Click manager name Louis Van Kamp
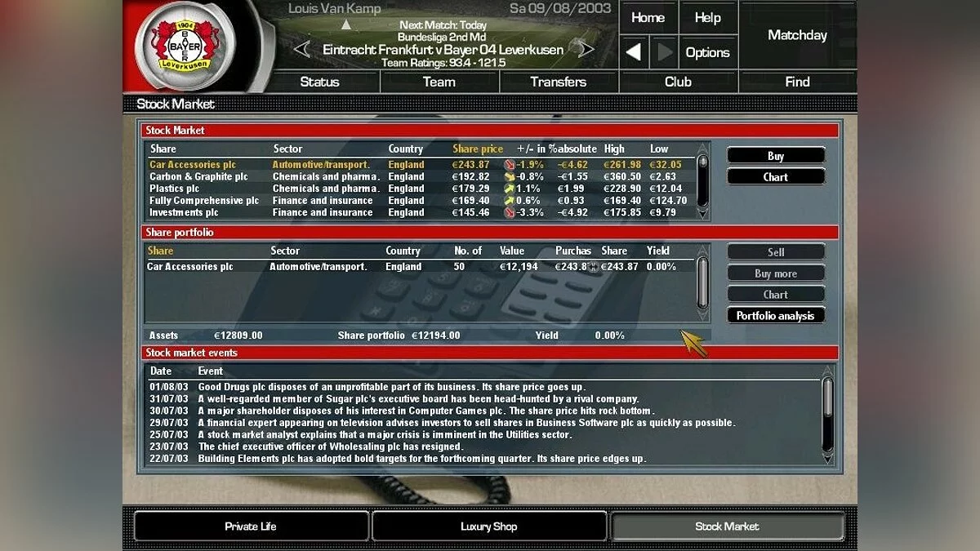The height and width of the screenshot is (551, 980). click(x=335, y=9)
